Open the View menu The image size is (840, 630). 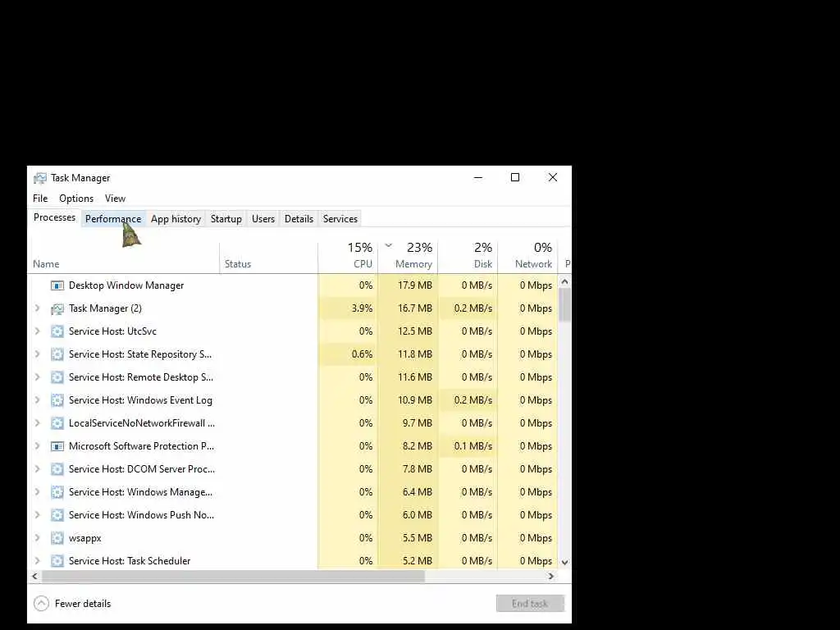pyautogui.click(x=115, y=199)
